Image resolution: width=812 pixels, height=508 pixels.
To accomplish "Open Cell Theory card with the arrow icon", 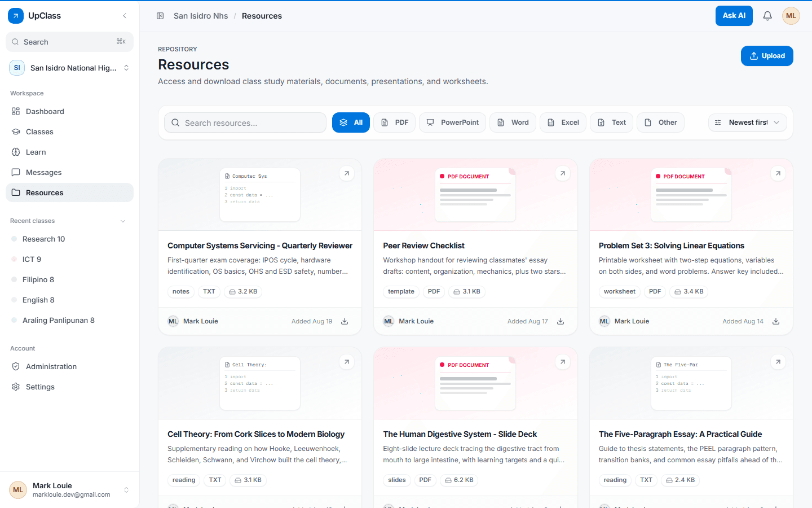I will click(347, 362).
